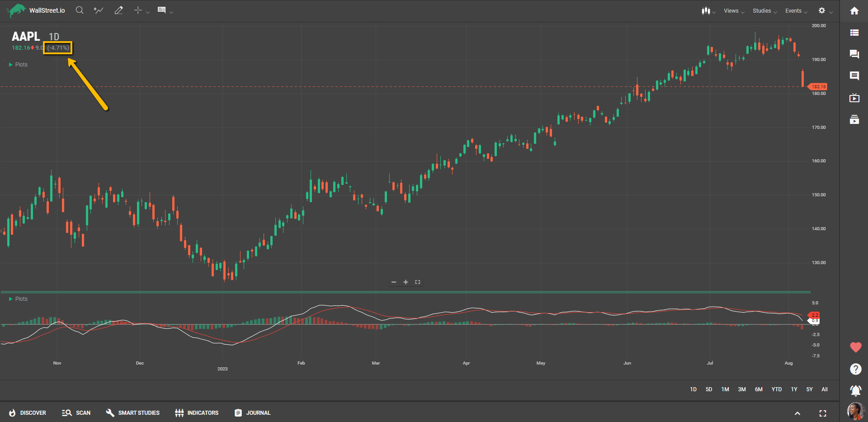Open the Indicators panel

click(x=197, y=413)
